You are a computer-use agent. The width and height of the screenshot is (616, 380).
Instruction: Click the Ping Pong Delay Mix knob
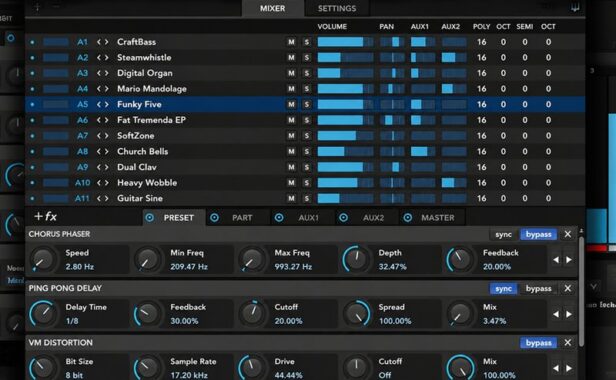click(x=460, y=314)
